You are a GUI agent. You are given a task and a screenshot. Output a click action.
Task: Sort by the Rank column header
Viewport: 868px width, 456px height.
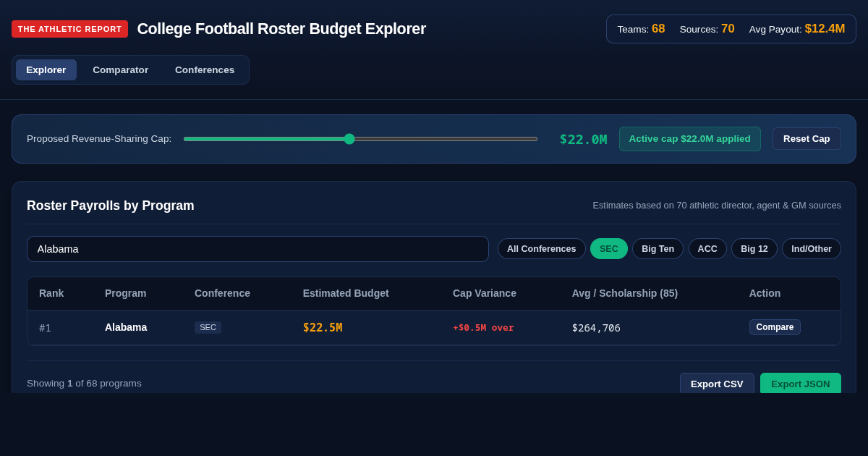(x=51, y=293)
